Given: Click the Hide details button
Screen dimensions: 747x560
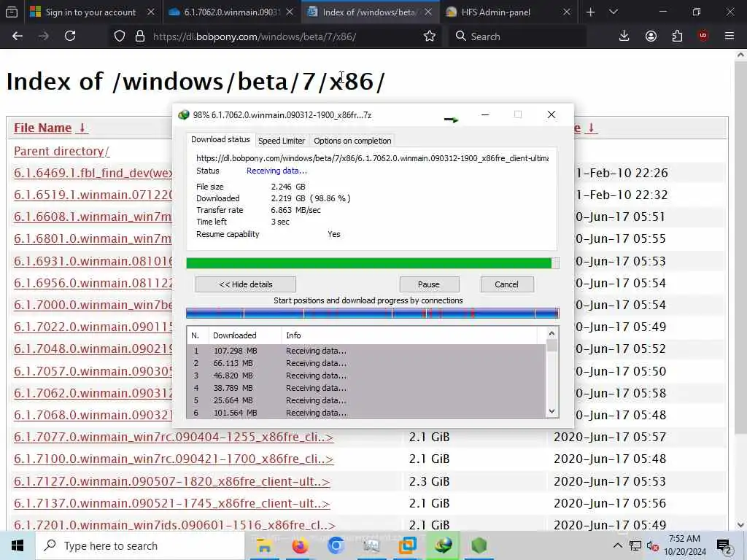Looking at the screenshot, I should point(245,284).
